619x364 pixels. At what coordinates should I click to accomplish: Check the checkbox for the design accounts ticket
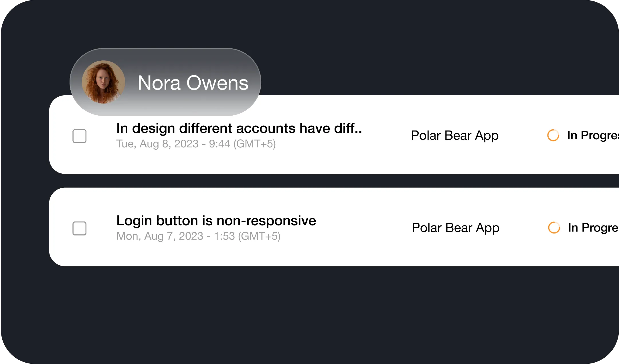click(x=79, y=136)
